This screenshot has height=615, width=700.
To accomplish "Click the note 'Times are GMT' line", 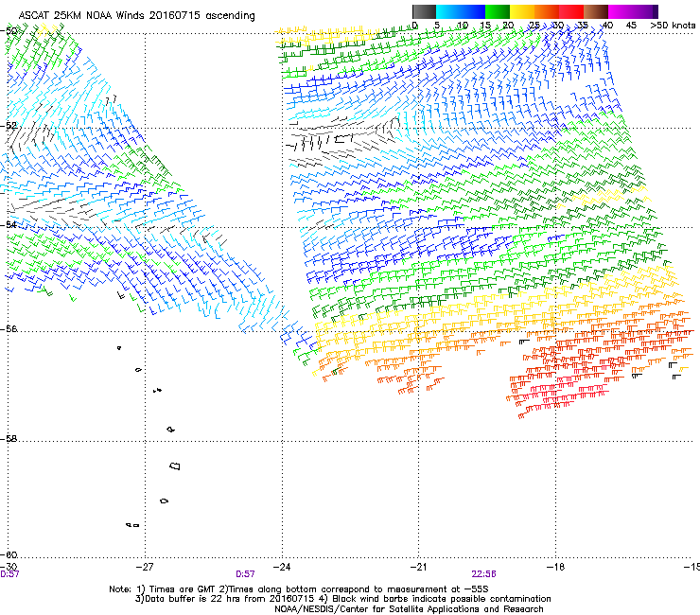I will pyautogui.click(x=299, y=589).
